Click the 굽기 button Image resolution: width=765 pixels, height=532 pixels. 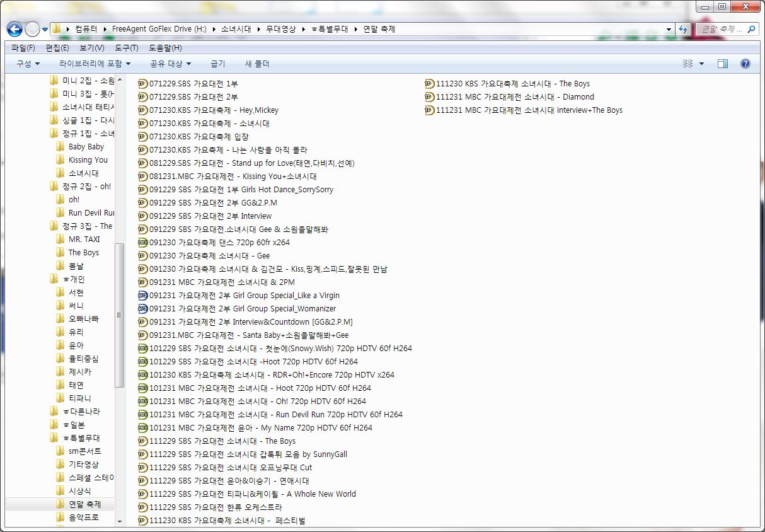pyautogui.click(x=217, y=63)
